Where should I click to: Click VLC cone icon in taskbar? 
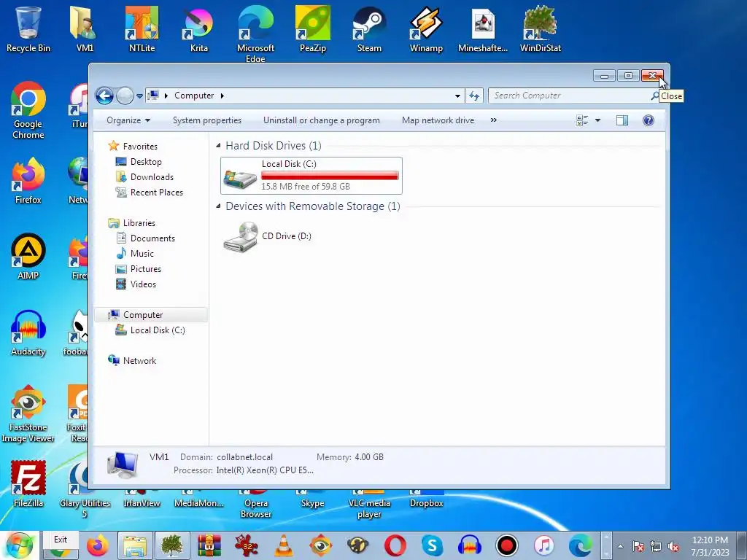284,545
